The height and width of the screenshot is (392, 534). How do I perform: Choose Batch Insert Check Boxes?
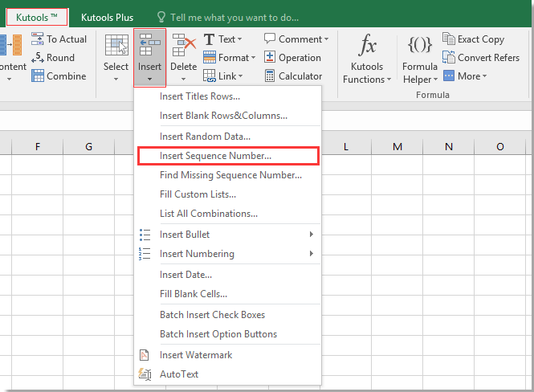227,315
